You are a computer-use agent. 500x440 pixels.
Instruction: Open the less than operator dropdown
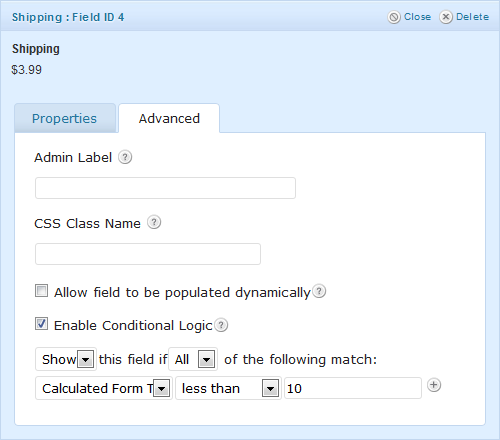(x=229, y=388)
